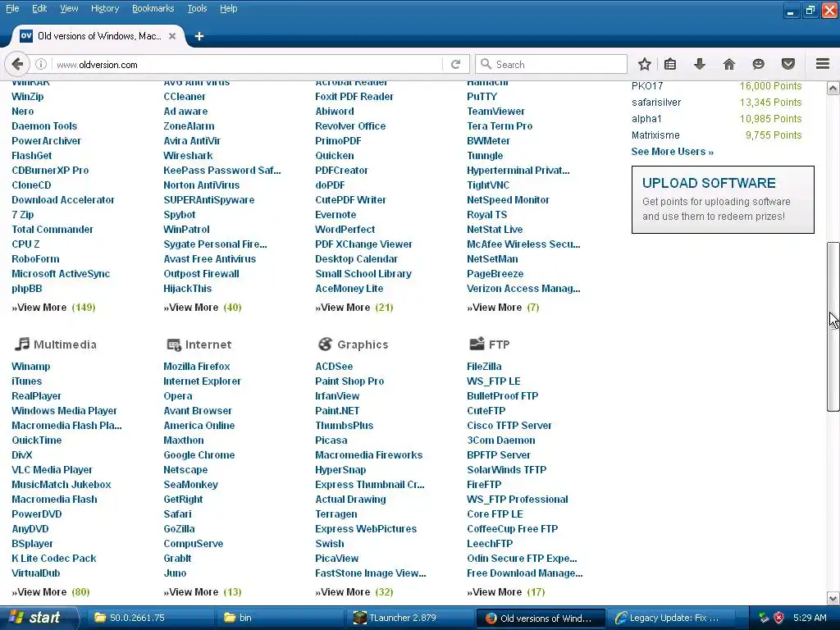This screenshot has width=840, height=630.
Task: Reload the page with the refresh icon
Action: [x=455, y=64]
